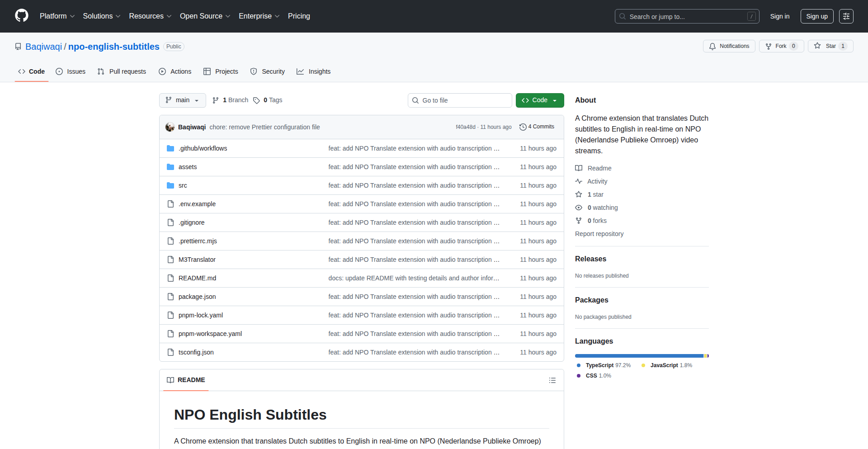Screen dimensions: 868x449
Task: View the 0 watching watchers link
Action: [602, 208]
